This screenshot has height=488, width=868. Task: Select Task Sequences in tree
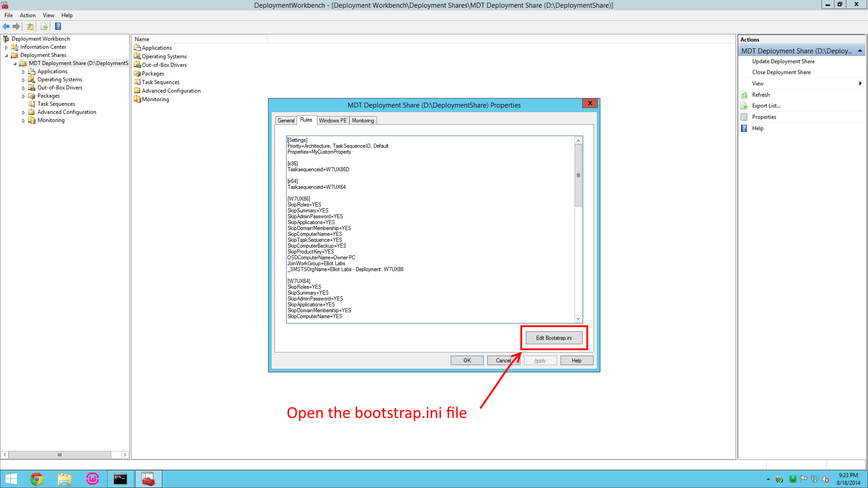56,104
